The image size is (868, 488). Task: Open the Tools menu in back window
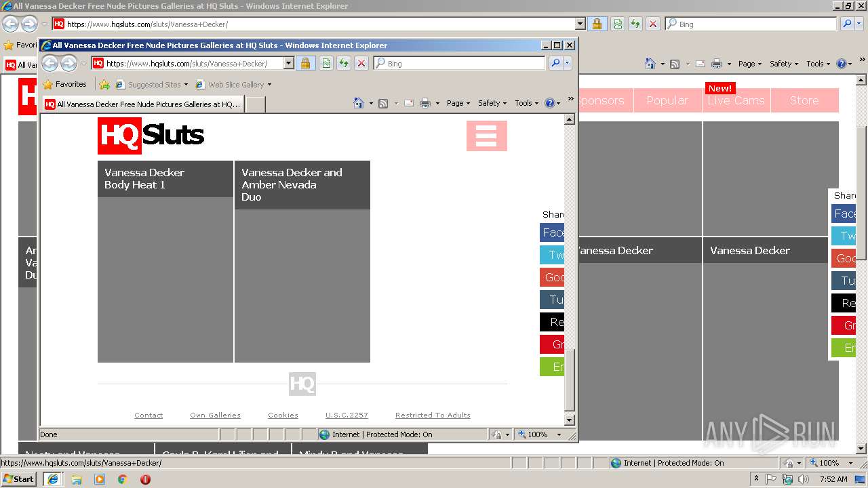(x=818, y=64)
